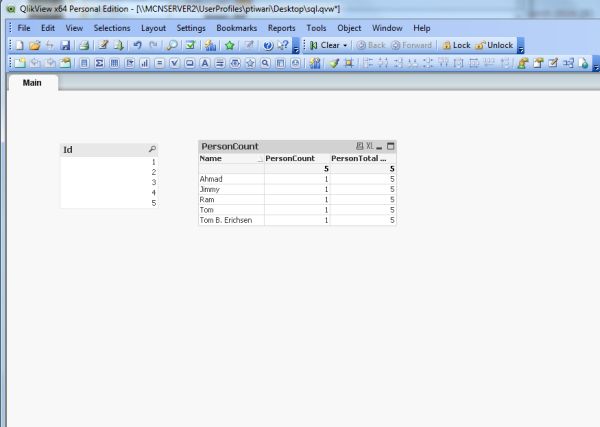
Task: Clear all selections
Action: (324, 45)
